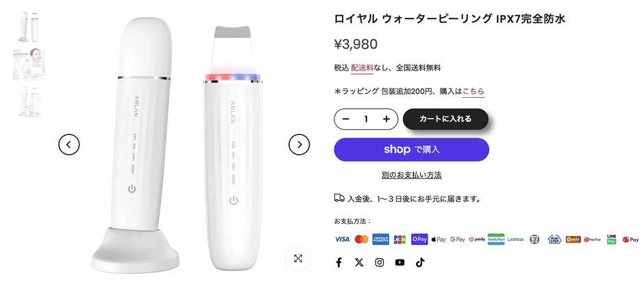Click the Visa payment icon

(x=342, y=240)
